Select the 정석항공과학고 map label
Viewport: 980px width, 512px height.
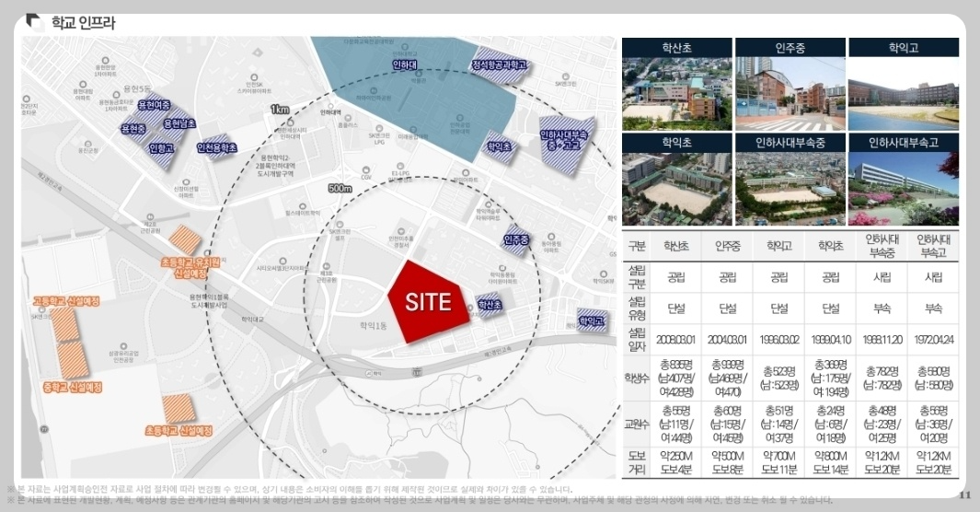500,64
